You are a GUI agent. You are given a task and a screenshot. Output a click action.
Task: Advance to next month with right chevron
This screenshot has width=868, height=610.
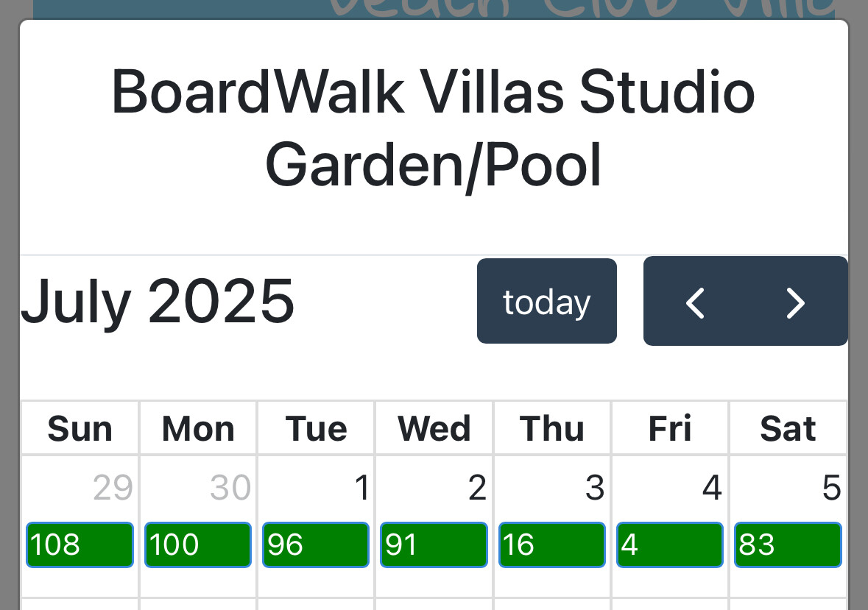[795, 302]
